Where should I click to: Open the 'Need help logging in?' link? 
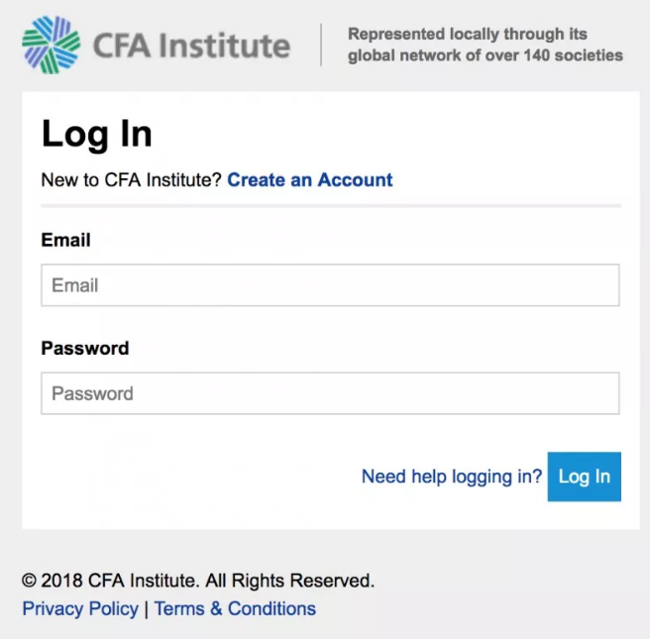tap(452, 477)
